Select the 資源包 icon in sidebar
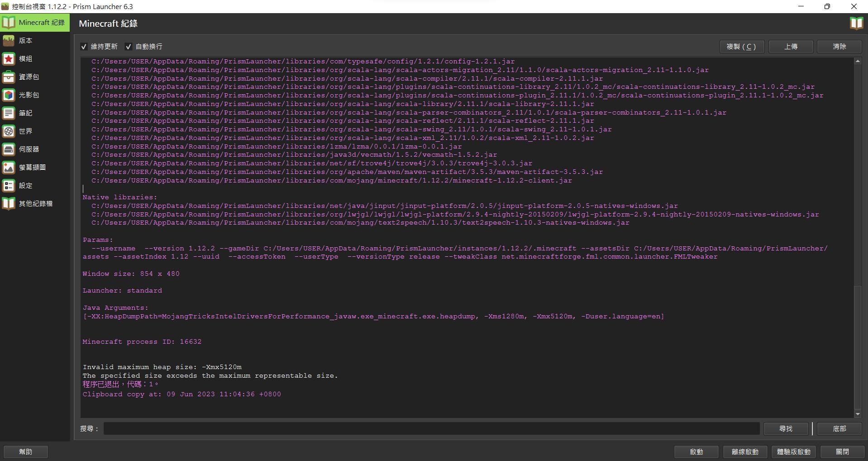Screen dimensions: 868x461 point(9,77)
